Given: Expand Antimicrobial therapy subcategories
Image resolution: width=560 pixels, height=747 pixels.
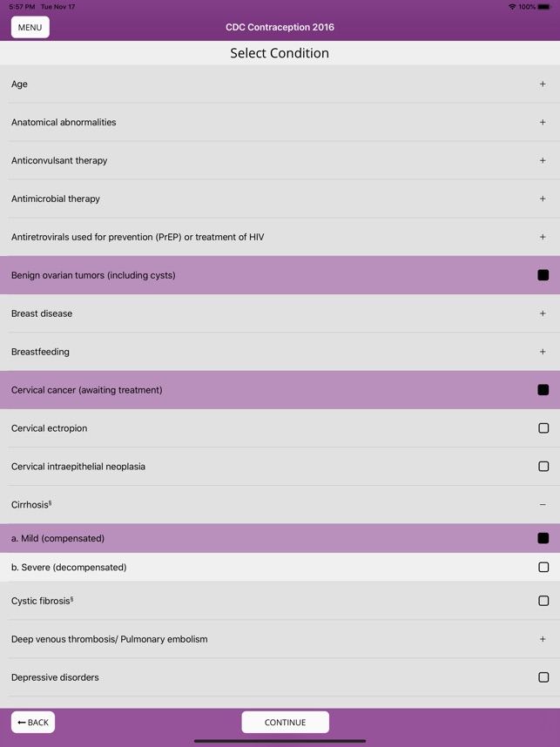Looking at the screenshot, I should pyautogui.click(x=541, y=199).
